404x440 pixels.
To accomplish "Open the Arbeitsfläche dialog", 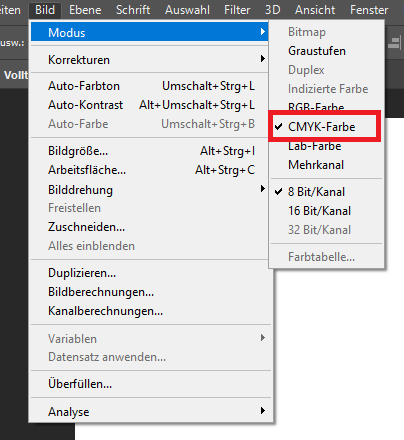I will tap(149, 170).
